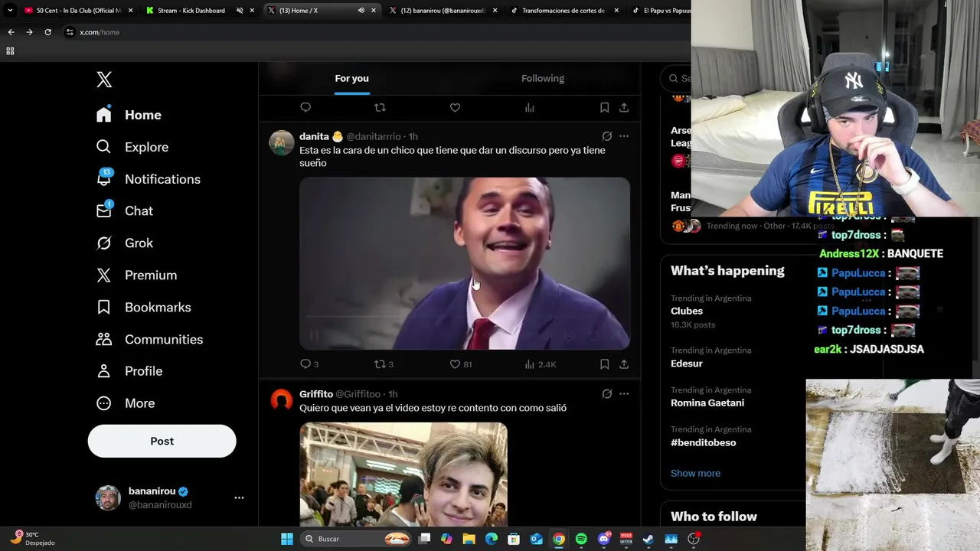Open the Windows Start menu
This screenshot has height=551, width=980.
[x=287, y=539]
